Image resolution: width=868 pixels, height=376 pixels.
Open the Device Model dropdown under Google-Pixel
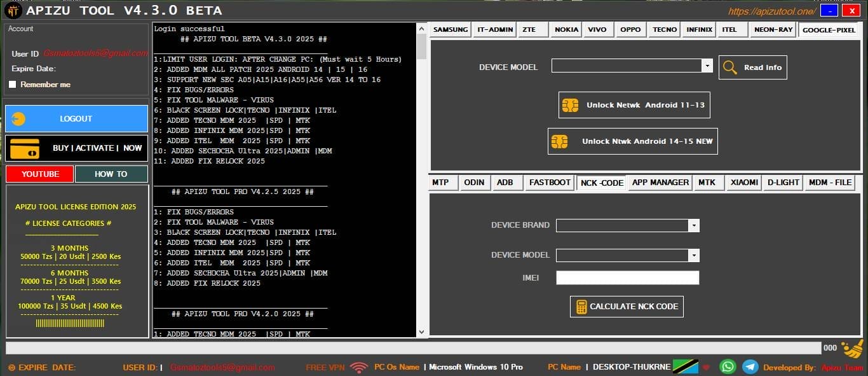point(708,66)
